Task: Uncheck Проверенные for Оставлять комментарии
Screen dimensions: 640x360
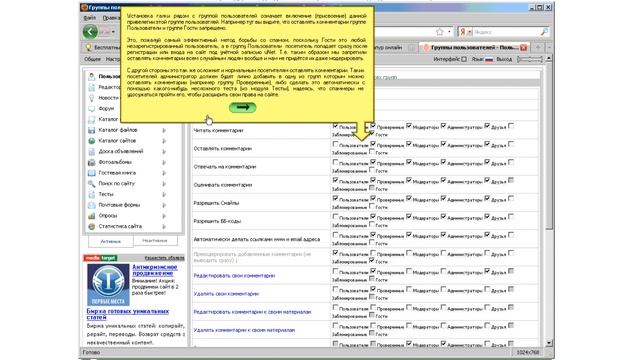Action: point(373,144)
